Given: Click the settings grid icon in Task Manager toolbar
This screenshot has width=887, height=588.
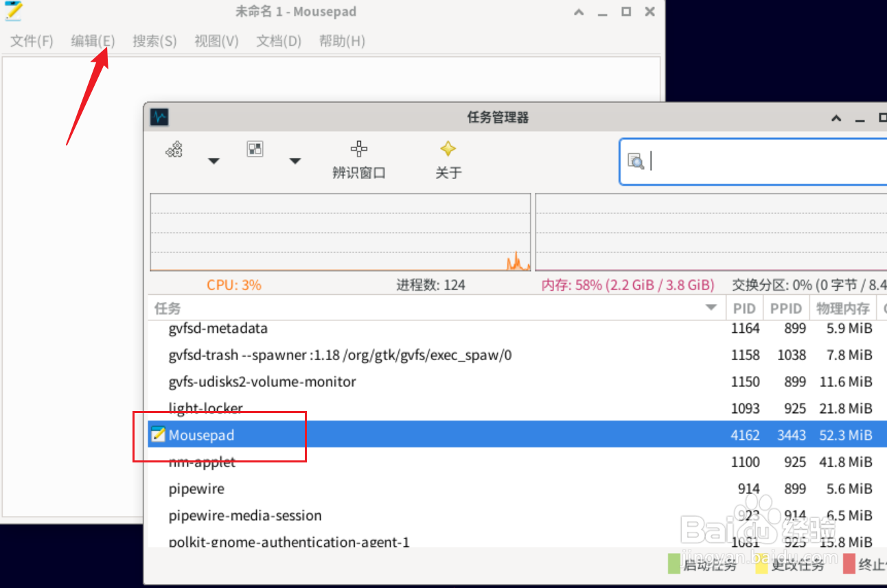Looking at the screenshot, I should pos(255,149).
